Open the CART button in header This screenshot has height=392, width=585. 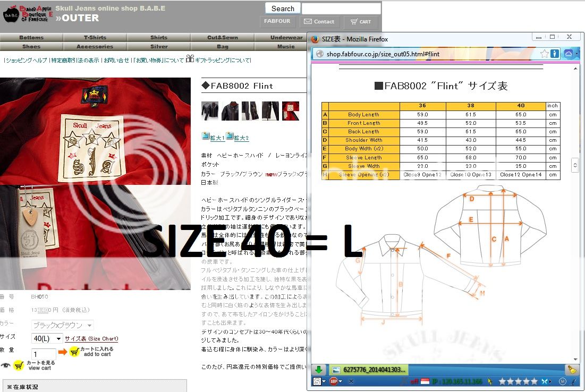pos(361,22)
